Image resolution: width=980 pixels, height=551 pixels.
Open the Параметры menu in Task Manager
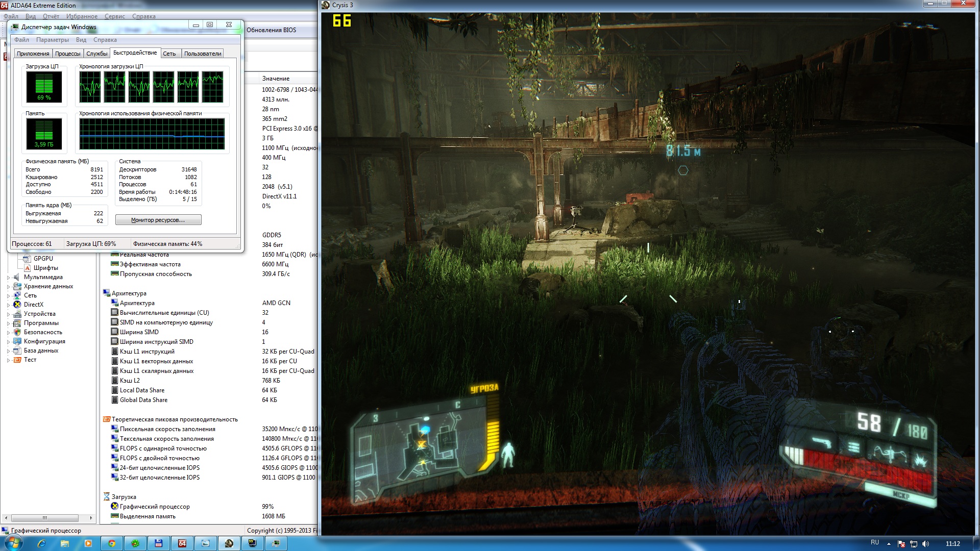[52, 40]
